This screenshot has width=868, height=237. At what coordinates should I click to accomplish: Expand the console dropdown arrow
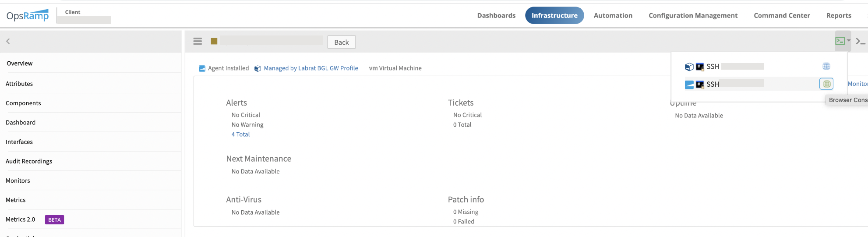click(x=849, y=41)
